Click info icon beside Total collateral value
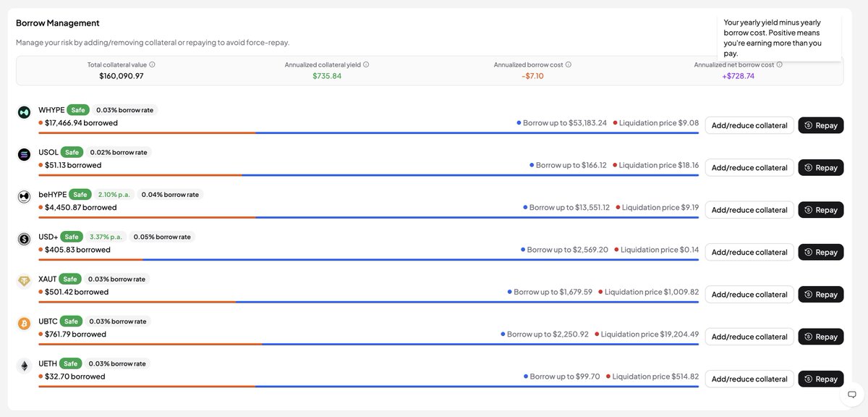 [x=152, y=64]
